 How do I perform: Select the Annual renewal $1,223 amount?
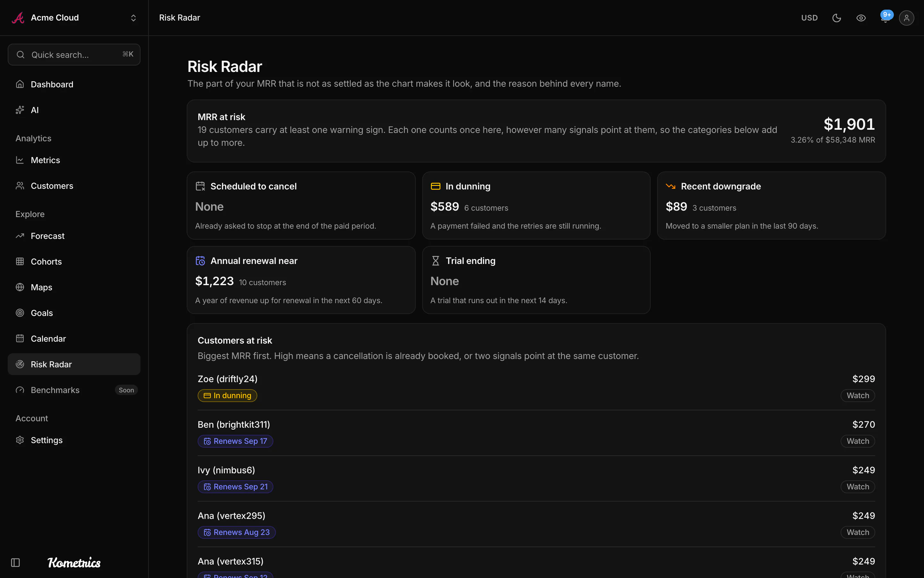(214, 281)
